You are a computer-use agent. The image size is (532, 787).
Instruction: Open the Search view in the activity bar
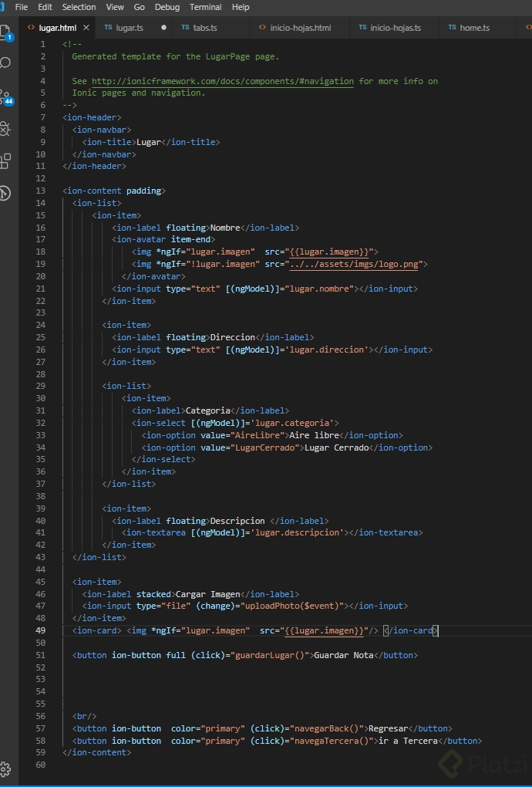point(5,62)
